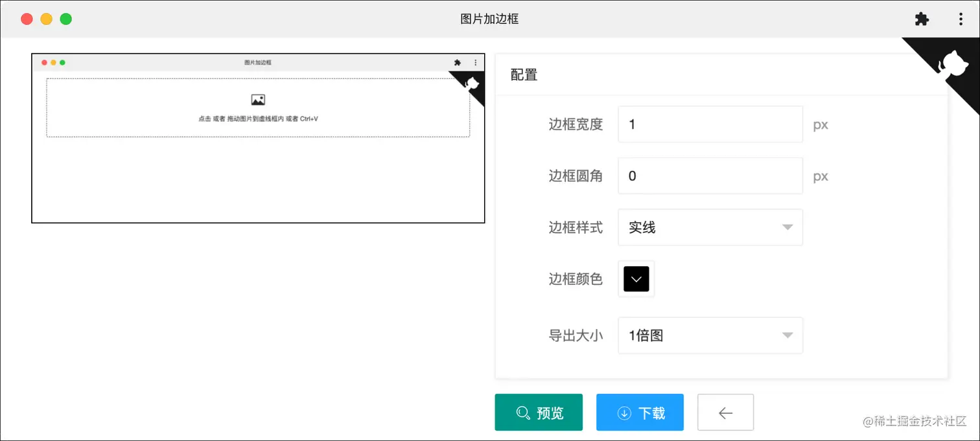This screenshot has width=980, height=441.
Task: Click the 边框宽度 label
Action: (x=576, y=124)
